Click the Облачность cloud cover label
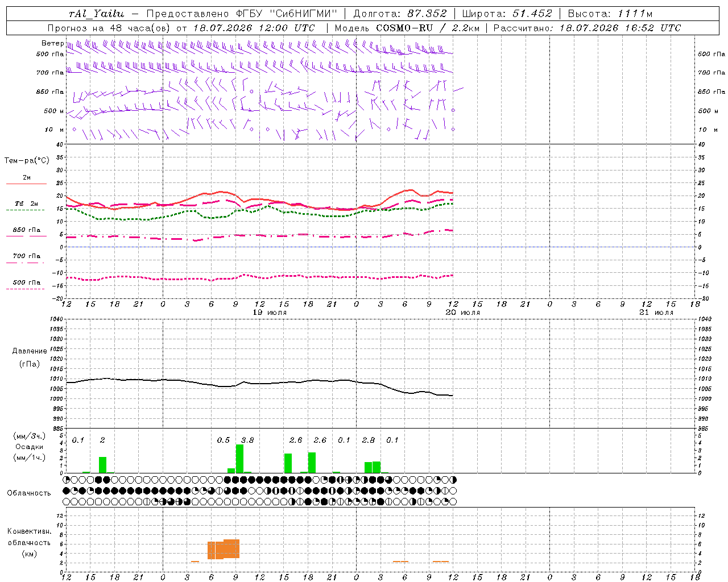728x582 pixels. pyautogui.click(x=29, y=493)
